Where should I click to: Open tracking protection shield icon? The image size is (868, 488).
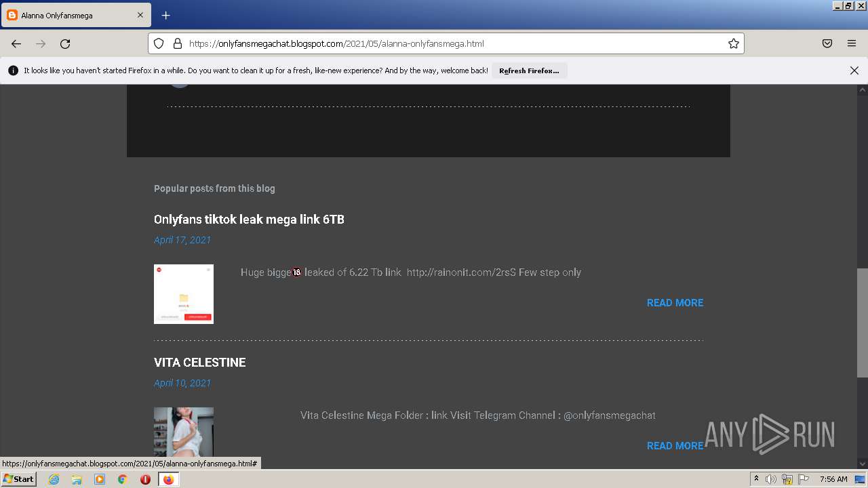(x=159, y=43)
